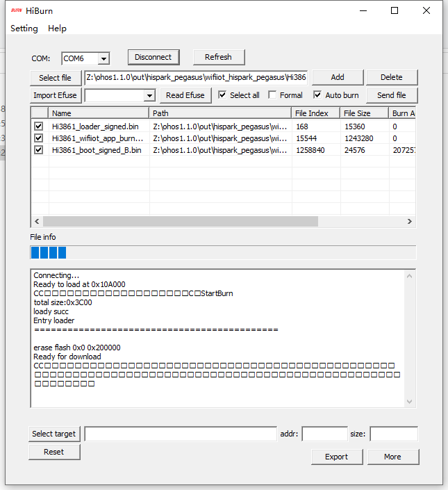This screenshot has width=448, height=490.
Task: Expand the COM port dropdown
Action: 103,58
